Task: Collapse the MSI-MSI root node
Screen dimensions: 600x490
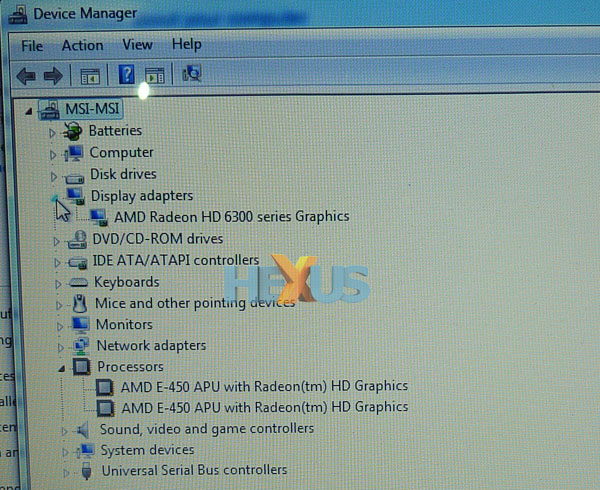Action: tap(29, 111)
